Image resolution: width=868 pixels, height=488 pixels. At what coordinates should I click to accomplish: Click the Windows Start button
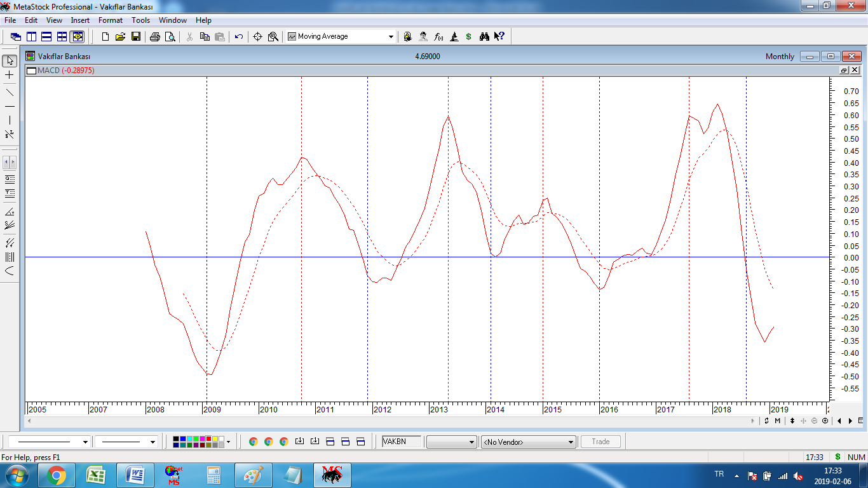(17, 475)
